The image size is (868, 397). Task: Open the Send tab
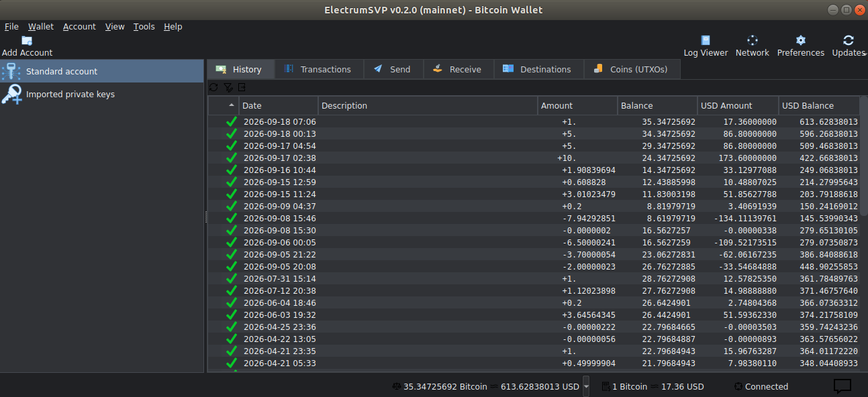(393, 69)
